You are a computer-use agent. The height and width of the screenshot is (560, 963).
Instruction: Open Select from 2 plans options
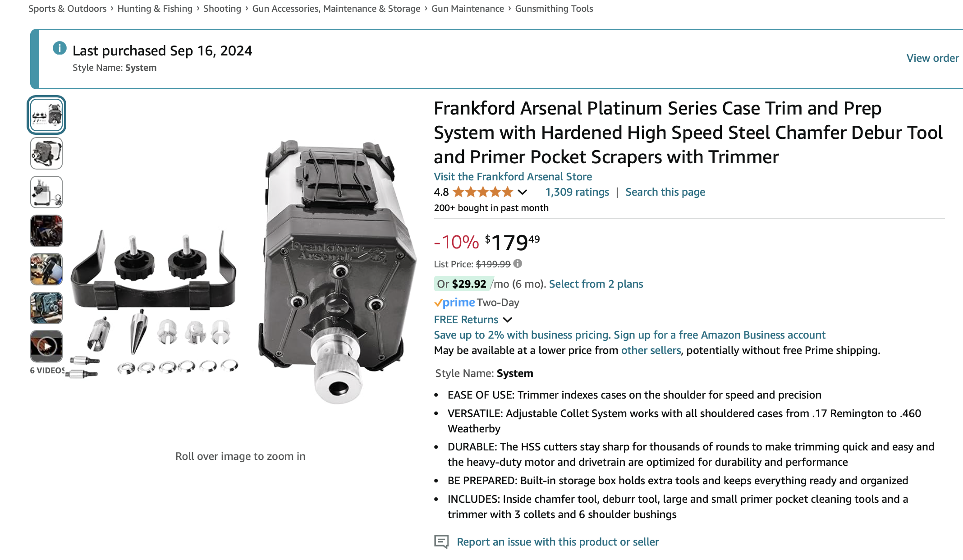click(x=596, y=284)
